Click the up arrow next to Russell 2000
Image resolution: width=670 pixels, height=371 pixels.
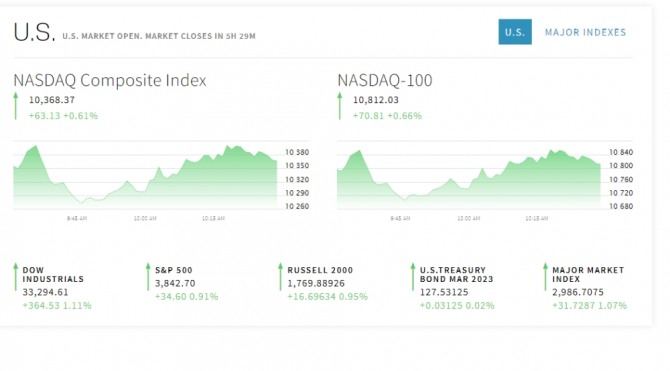coord(280,277)
